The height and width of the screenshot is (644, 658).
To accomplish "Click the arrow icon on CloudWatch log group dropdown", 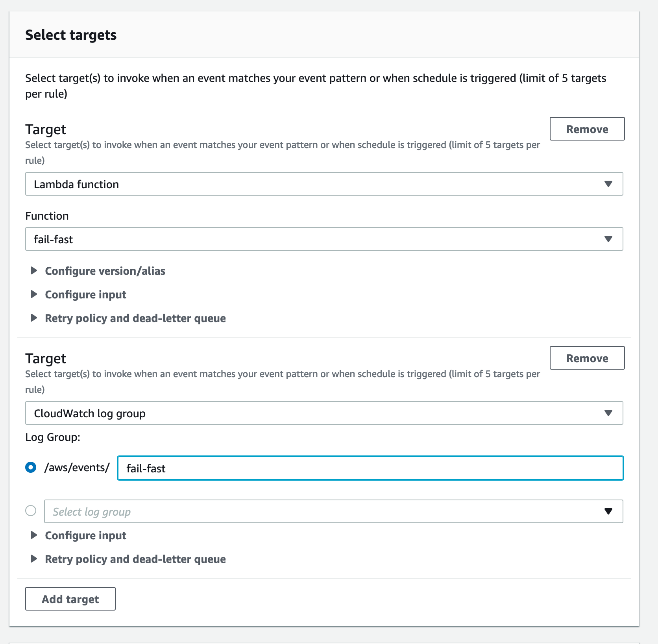I will (608, 413).
